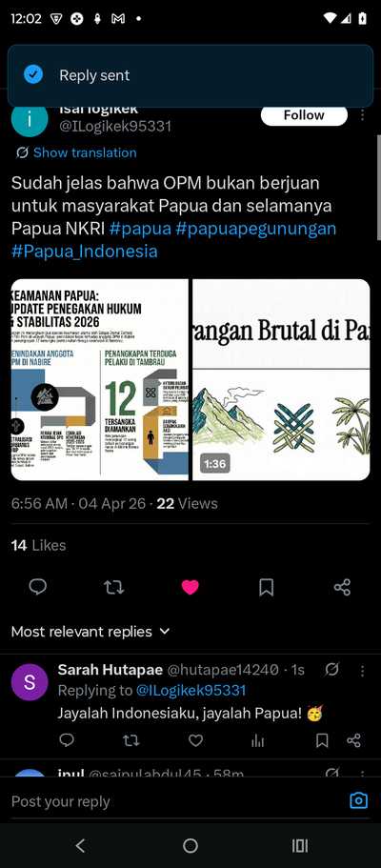Like Sarah Hutapae's reply

tap(195, 740)
